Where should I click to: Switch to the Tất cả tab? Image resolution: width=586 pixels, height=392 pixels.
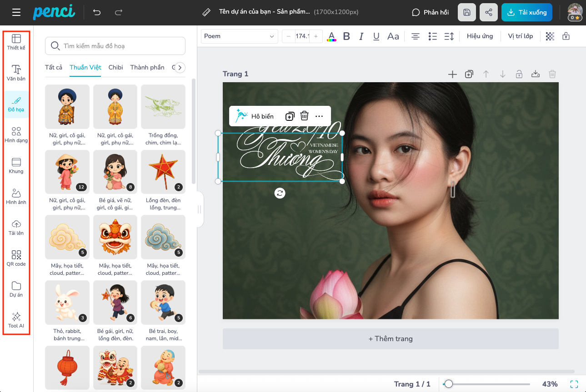54,68
